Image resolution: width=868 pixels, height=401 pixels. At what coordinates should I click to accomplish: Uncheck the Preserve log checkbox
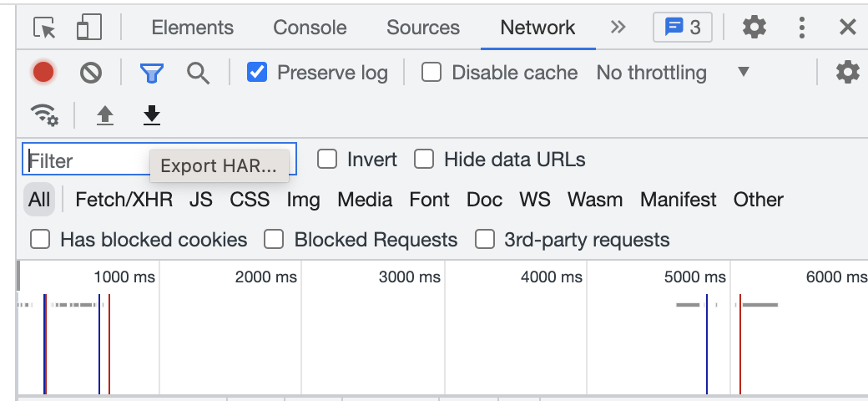click(x=257, y=73)
